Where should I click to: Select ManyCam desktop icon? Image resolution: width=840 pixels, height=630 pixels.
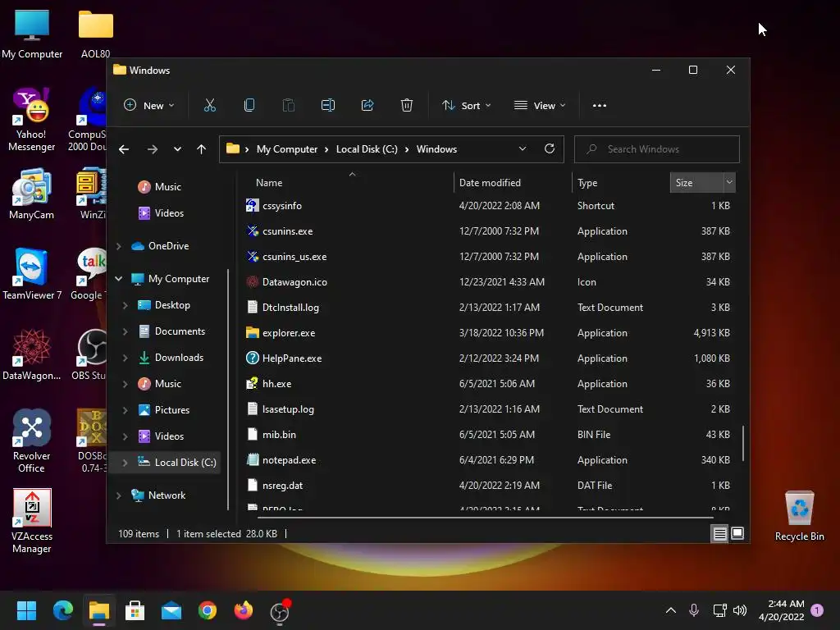[x=32, y=194]
